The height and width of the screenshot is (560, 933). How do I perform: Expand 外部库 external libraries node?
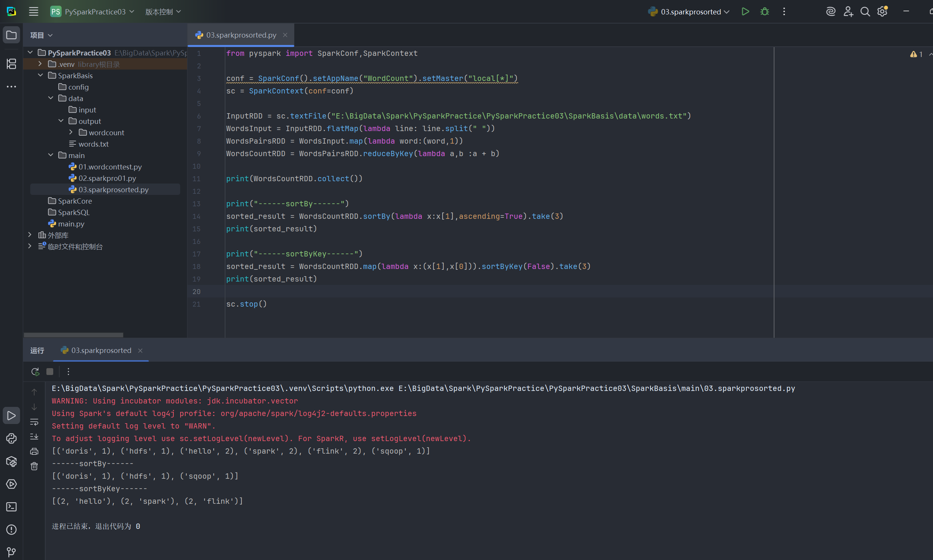(30, 235)
